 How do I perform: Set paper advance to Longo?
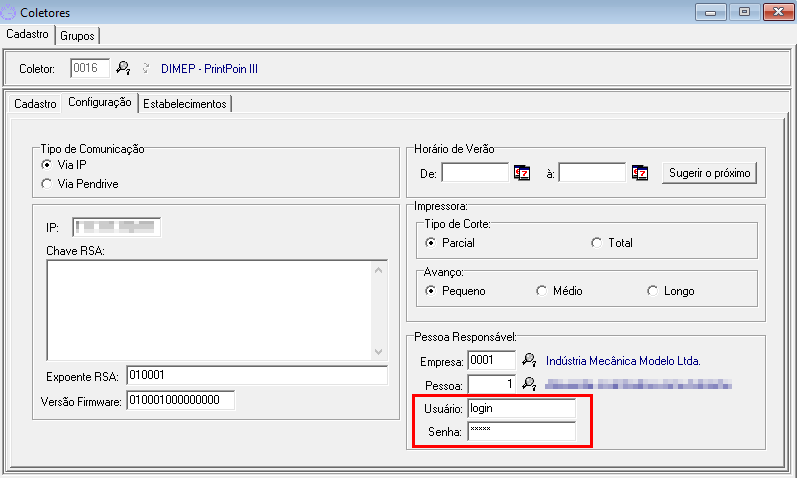click(653, 292)
